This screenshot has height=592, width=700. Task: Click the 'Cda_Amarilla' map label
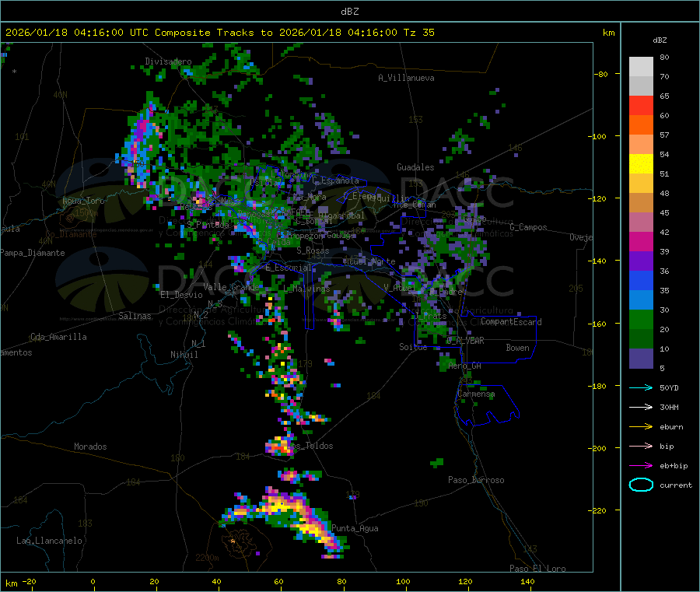58,337
